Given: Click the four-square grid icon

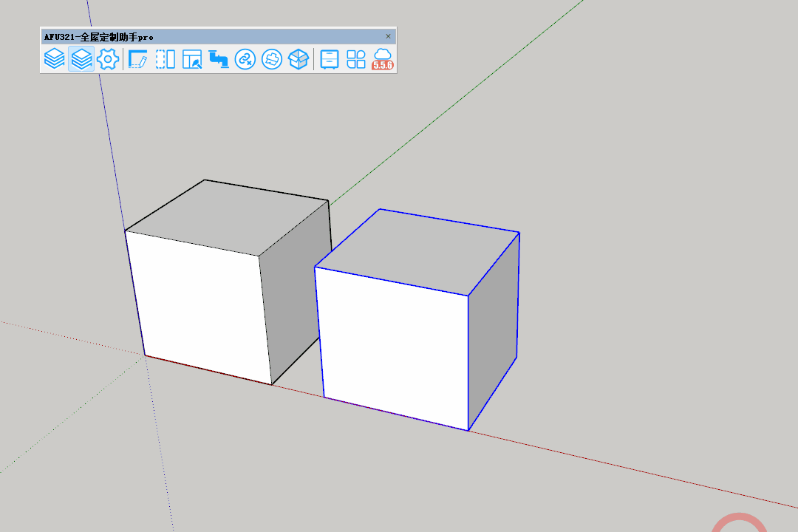Looking at the screenshot, I should point(356,59).
